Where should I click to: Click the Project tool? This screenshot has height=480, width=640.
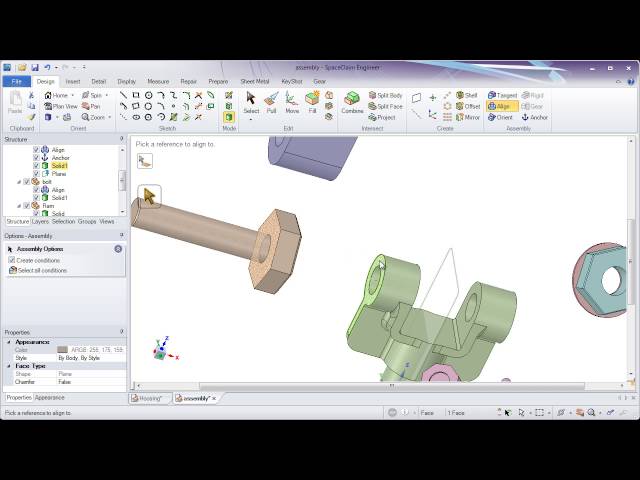click(x=382, y=117)
